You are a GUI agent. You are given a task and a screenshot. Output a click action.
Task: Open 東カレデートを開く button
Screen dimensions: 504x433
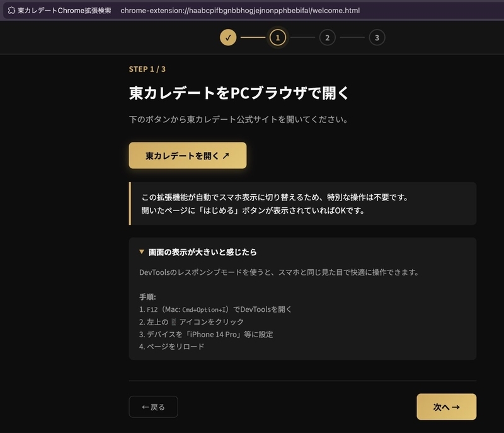pos(188,156)
